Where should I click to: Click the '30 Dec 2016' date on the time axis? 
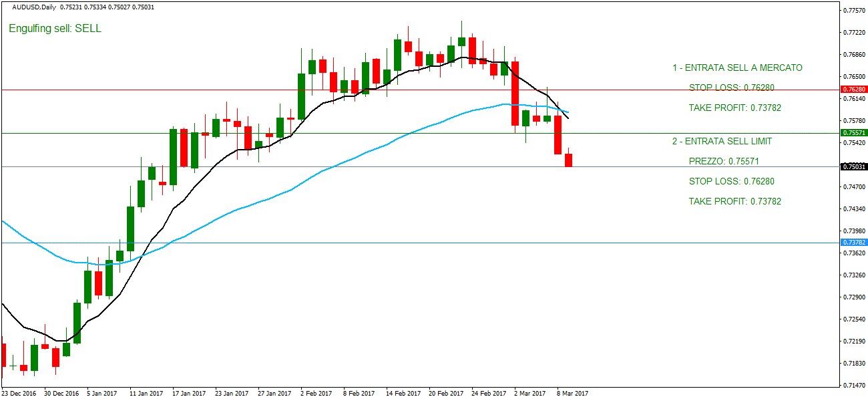click(x=62, y=394)
